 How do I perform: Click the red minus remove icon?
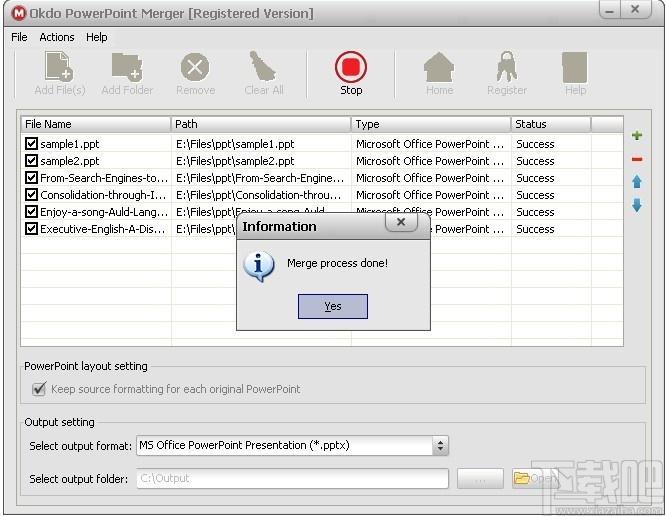pyautogui.click(x=637, y=159)
